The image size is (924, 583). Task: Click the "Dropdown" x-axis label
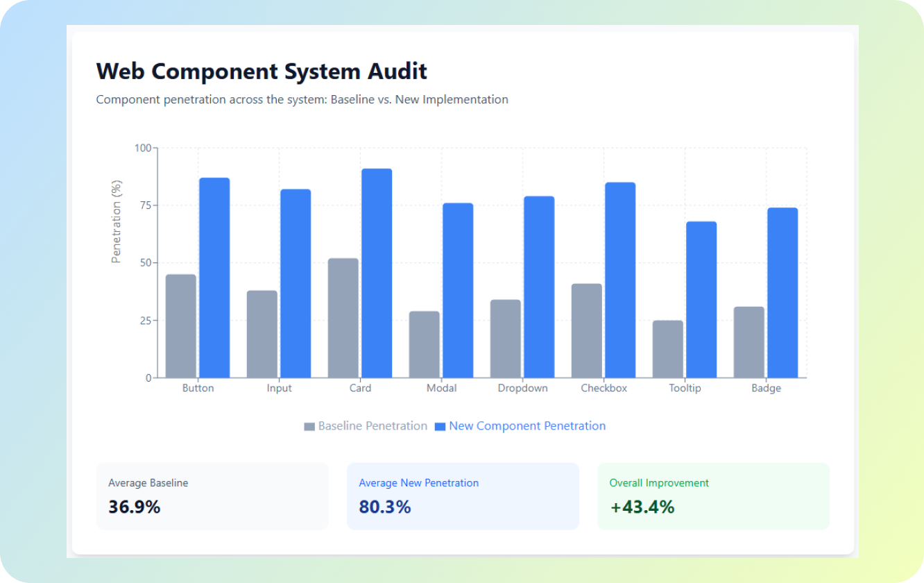pos(522,389)
